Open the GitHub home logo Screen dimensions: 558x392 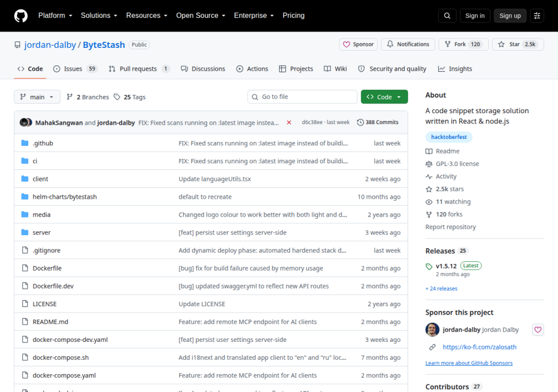pyautogui.click(x=21, y=16)
